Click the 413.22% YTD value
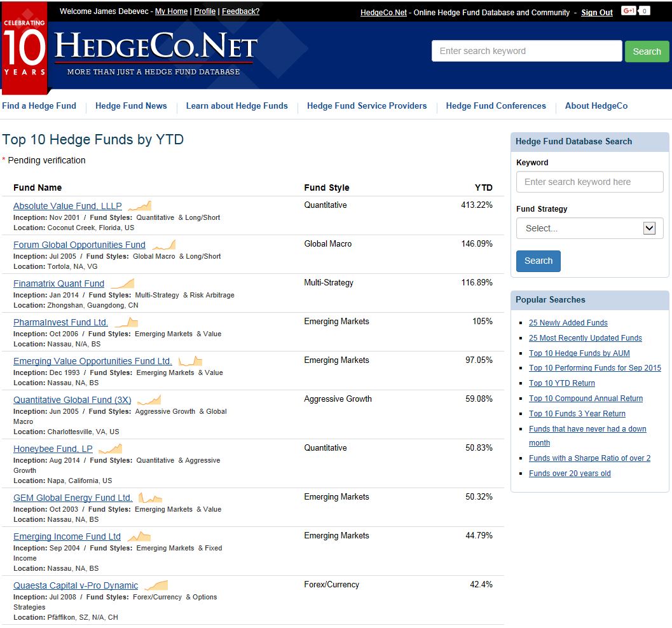 [x=477, y=205]
